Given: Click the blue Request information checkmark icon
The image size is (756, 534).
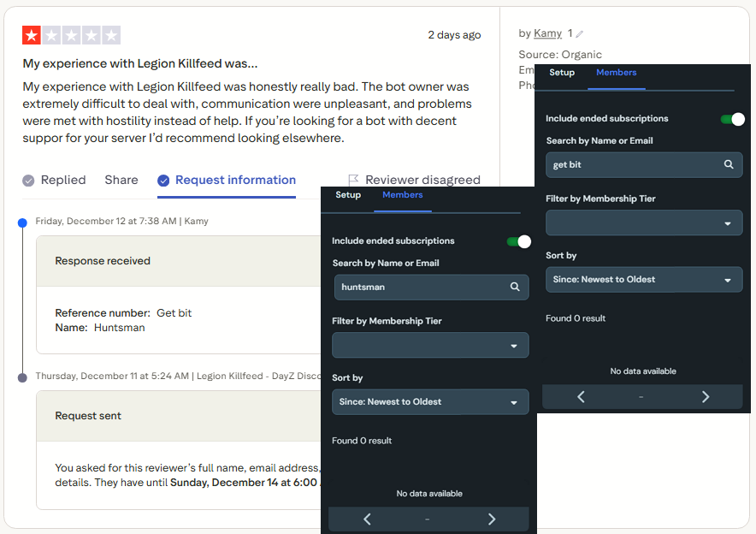Looking at the screenshot, I should 163,181.
